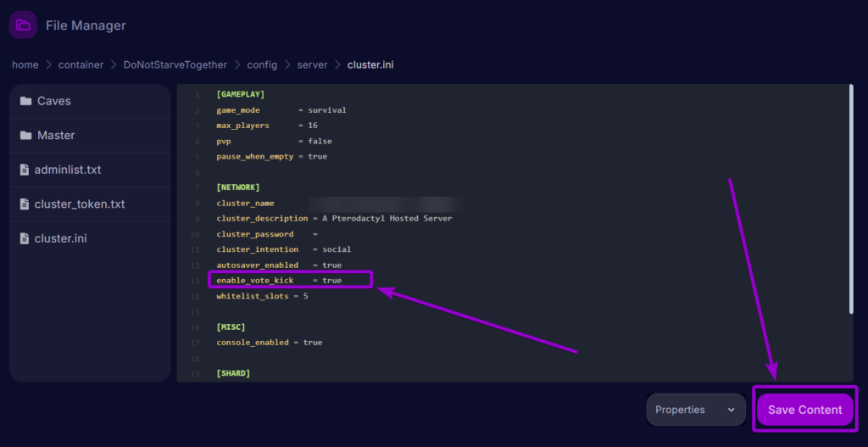Click the Caves folder icon
The image size is (868, 447).
(x=25, y=101)
